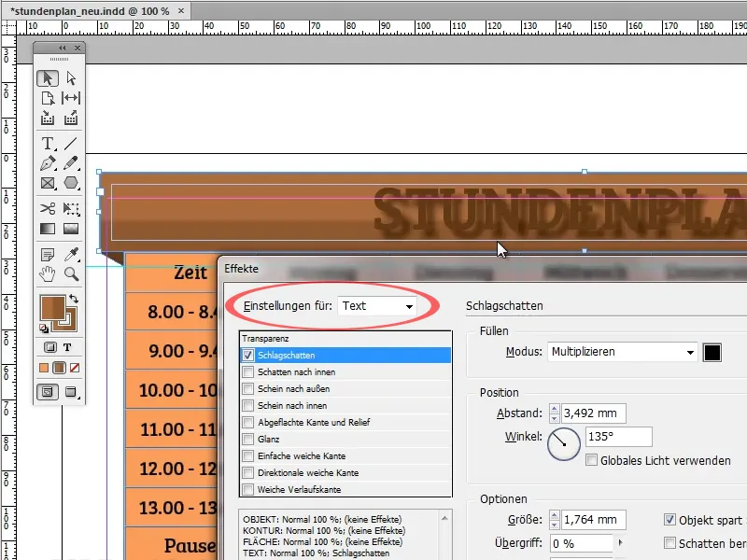The height and width of the screenshot is (560, 747).
Task: Select the Hand tool
Action: click(x=48, y=274)
